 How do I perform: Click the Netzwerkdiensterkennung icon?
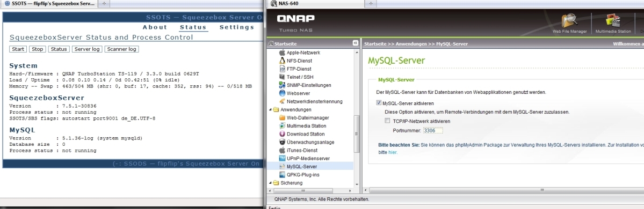(x=282, y=102)
